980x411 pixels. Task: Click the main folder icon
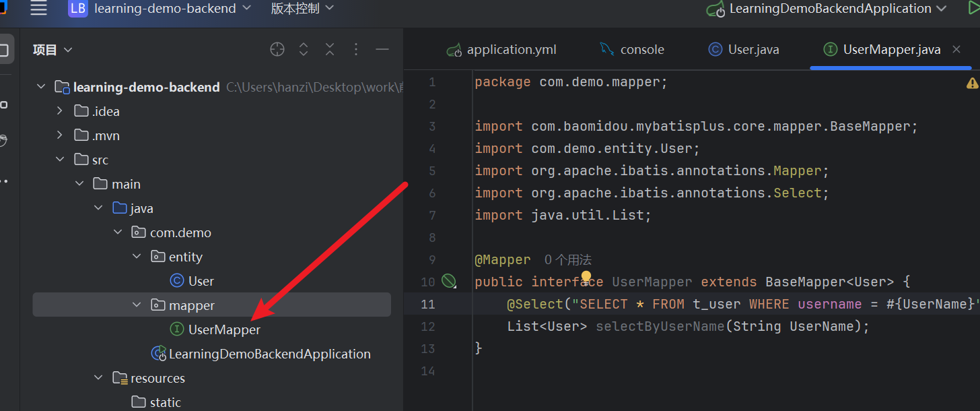100,184
